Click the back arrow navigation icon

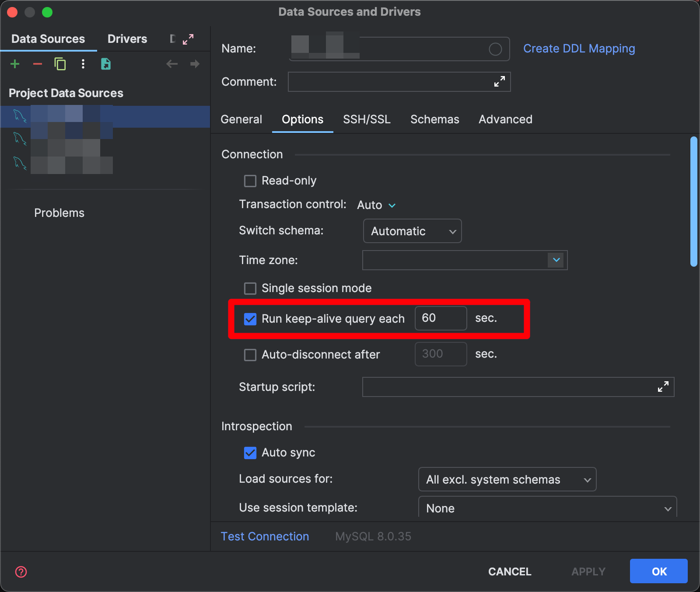[x=172, y=64]
